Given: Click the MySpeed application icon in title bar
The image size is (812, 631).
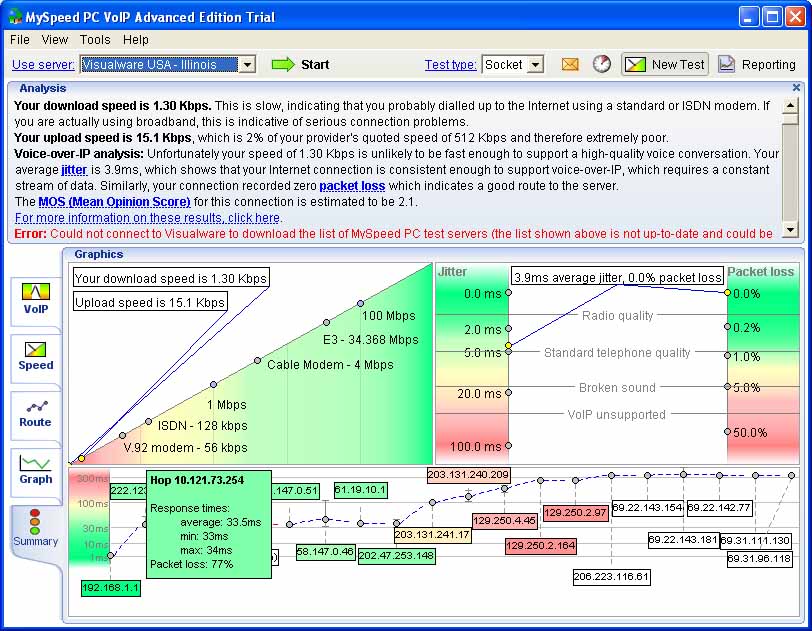Looking at the screenshot, I should (16, 17).
